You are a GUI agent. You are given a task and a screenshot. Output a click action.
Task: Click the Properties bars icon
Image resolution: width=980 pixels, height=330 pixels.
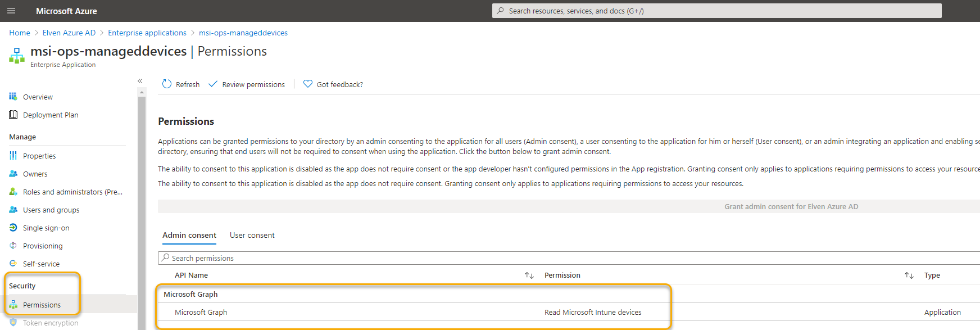click(13, 155)
